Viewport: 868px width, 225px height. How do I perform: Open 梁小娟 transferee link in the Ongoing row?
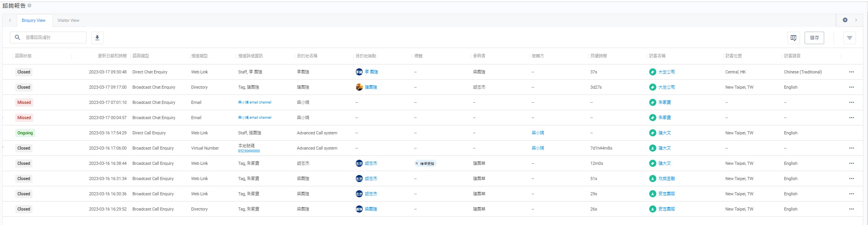[x=537, y=133]
